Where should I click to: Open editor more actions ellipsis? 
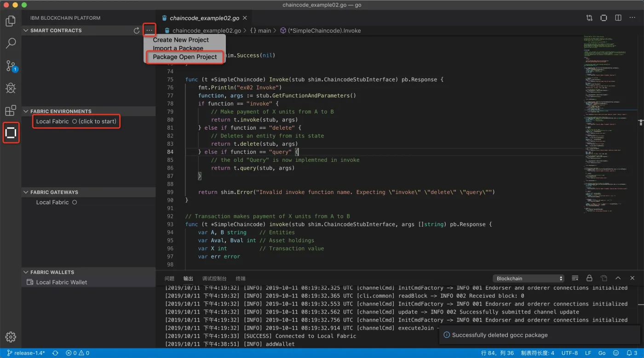[x=632, y=18]
